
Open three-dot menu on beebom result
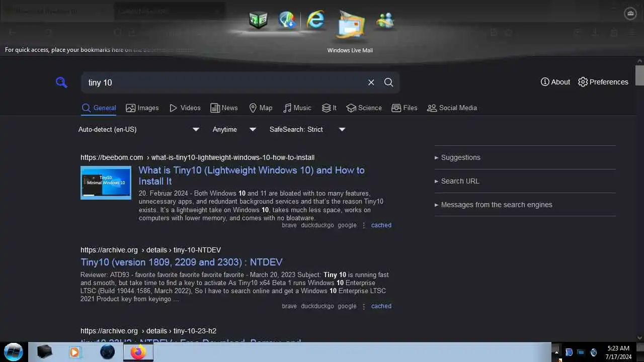coord(364,225)
